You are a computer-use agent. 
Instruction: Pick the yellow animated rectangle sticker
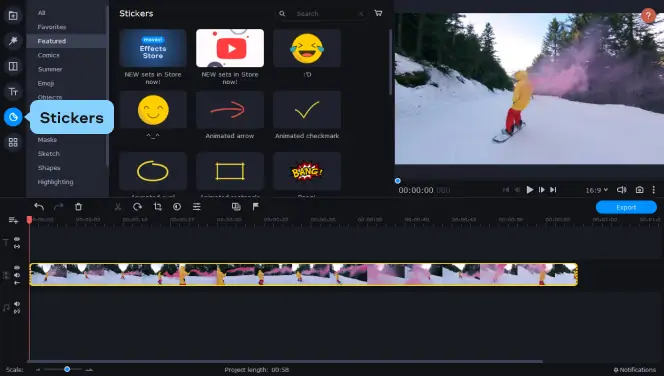[x=230, y=171]
